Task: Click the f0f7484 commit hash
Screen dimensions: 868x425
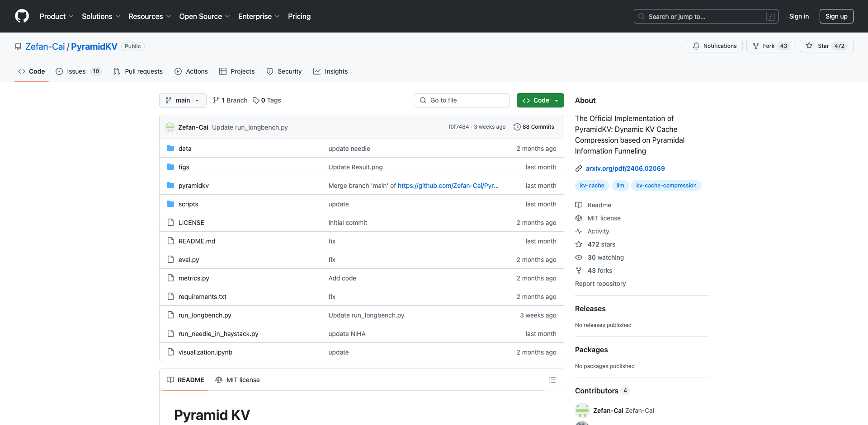Action: pos(458,127)
